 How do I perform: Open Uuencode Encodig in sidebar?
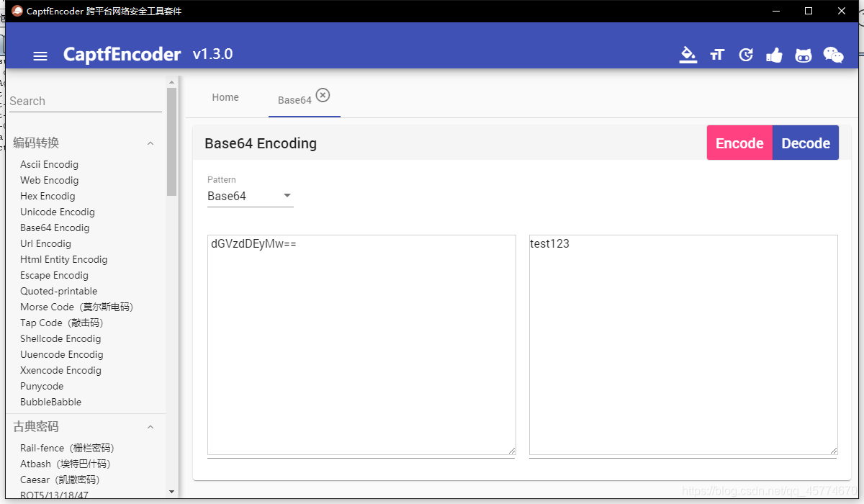61,354
